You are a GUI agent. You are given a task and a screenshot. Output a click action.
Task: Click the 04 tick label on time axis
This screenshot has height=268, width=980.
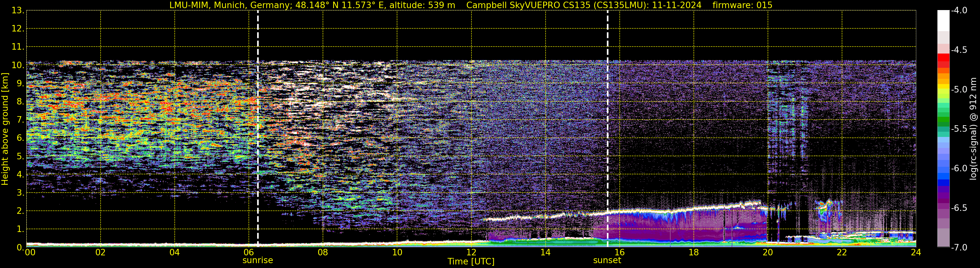point(175,252)
